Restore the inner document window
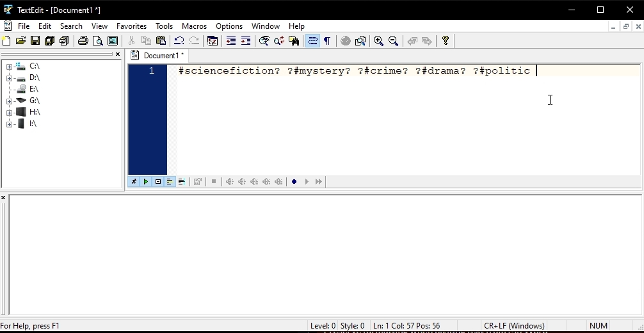 click(x=626, y=27)
